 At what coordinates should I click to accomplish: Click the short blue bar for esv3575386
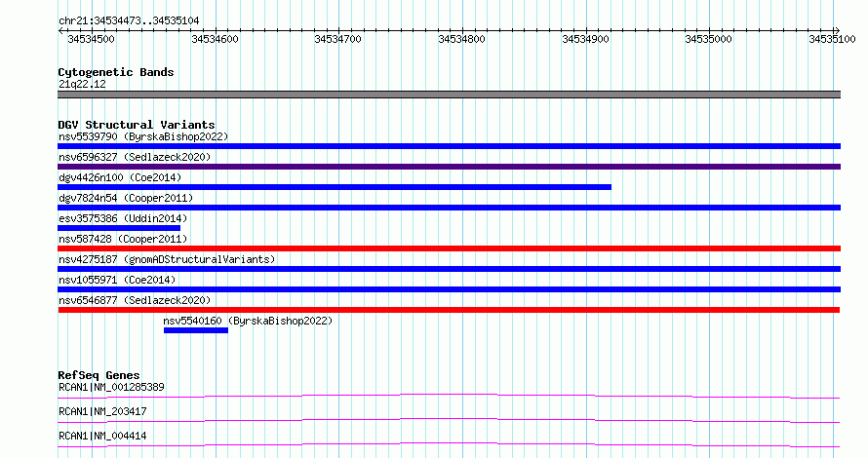pyautogui.click(x=119, y=228)
